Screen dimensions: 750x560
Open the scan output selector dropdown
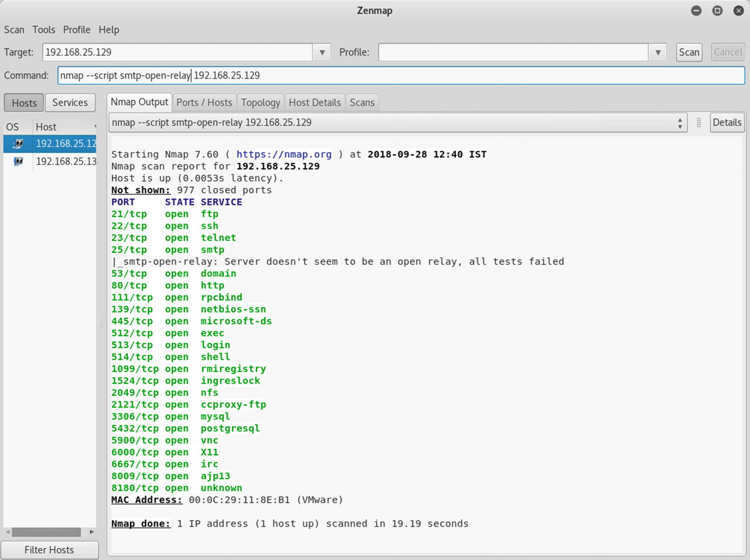(398, 123)
